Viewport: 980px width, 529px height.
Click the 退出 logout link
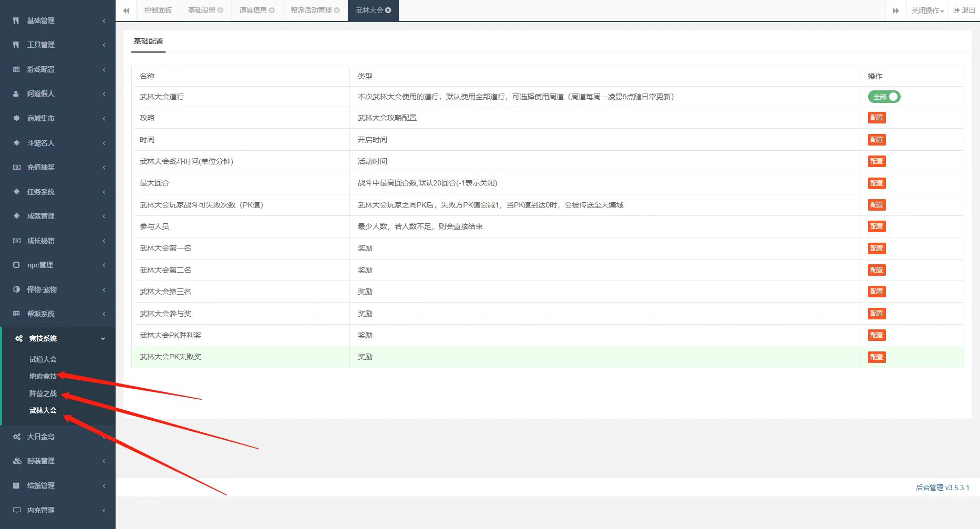pos(964,11)
